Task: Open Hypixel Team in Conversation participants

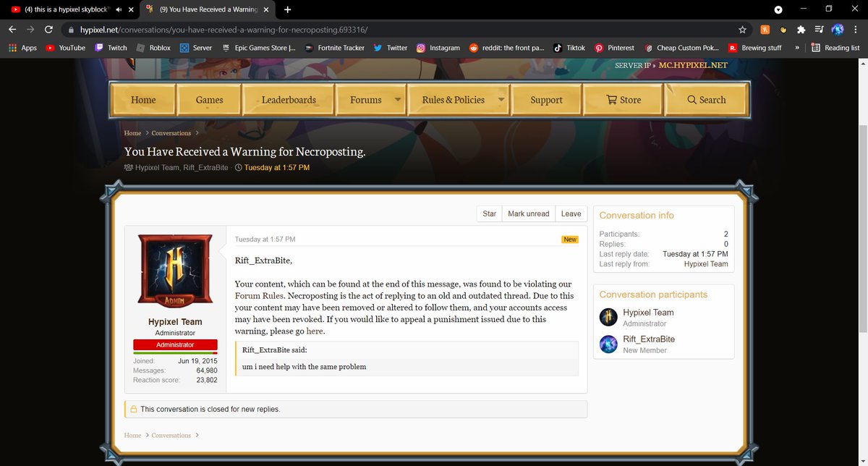Action: (x=648, y=313)
